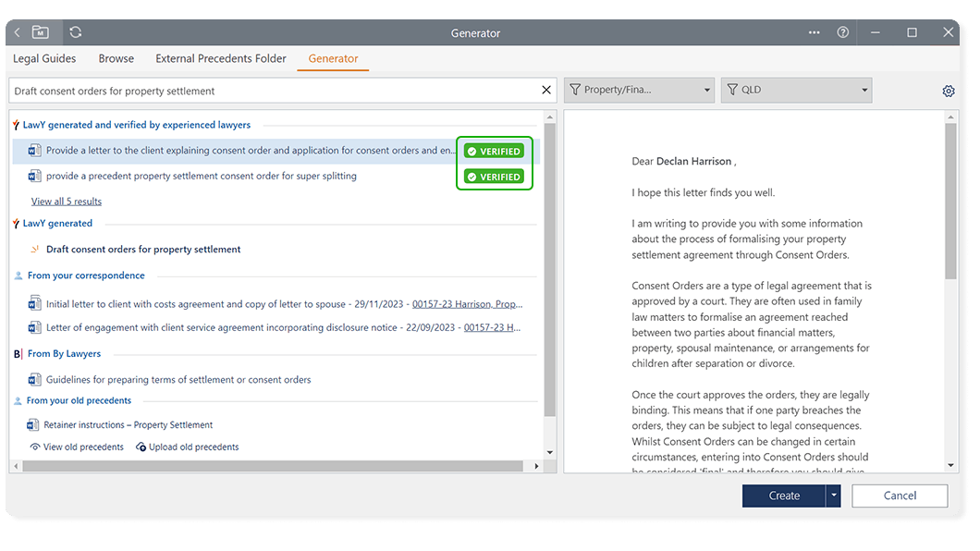The image size is (980, 551).
Task: Switch to the Legal Guides tab
Action: (44, 58)
